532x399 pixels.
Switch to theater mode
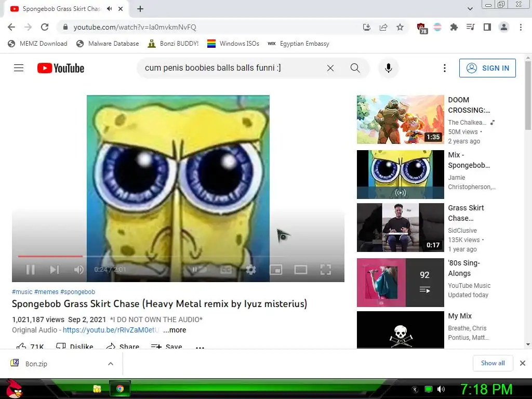(x=301, y=270)
